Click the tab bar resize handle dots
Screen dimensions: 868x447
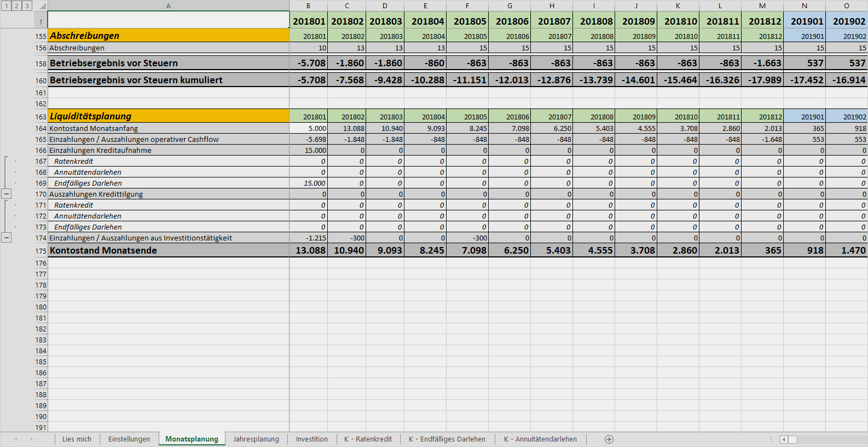tap(771, 439)
